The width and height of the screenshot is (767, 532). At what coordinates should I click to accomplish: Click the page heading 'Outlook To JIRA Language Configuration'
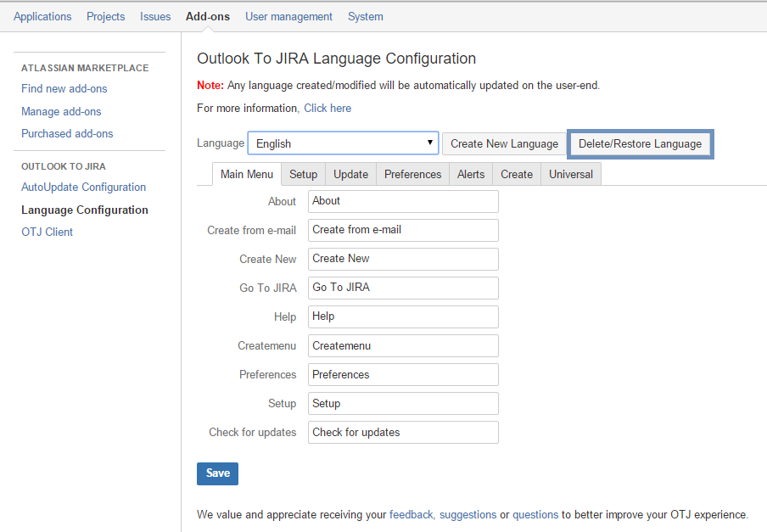pos(337,59)
